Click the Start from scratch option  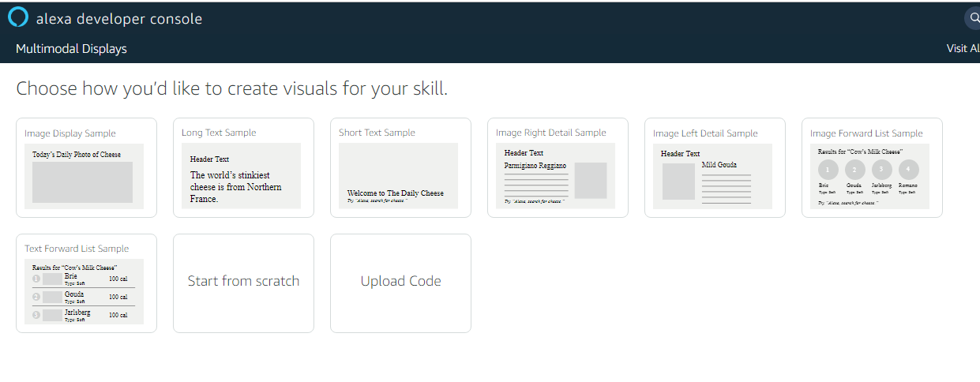coord(243,281)
